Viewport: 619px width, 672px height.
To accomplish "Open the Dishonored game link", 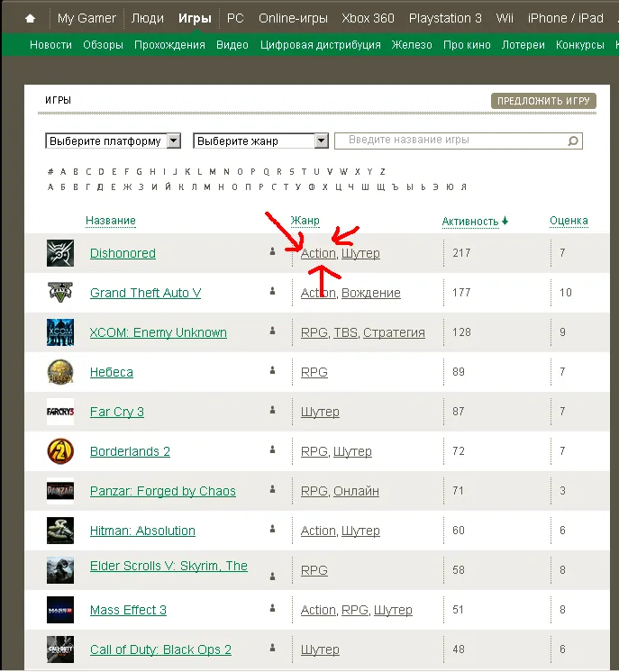I will tap(123, 253).
